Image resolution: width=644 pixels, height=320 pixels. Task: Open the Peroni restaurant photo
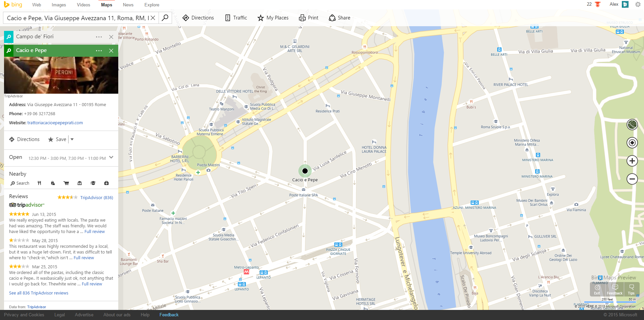pos(61,75)
